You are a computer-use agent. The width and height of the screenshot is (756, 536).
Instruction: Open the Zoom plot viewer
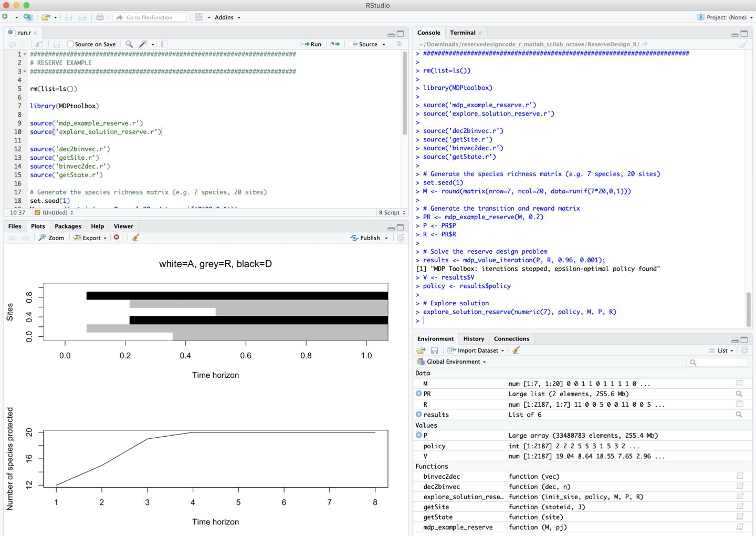click(x=51, y=238)
